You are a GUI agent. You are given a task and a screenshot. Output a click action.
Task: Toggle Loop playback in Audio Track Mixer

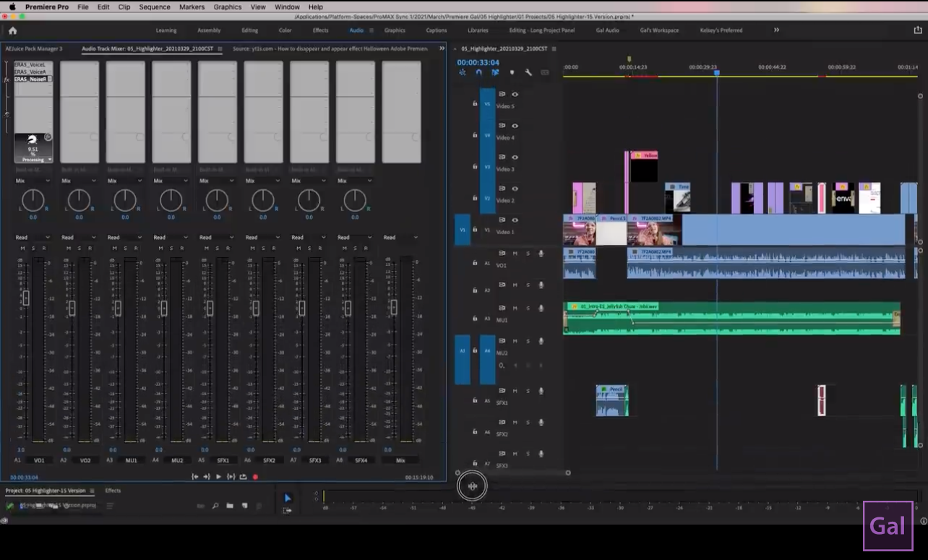point(243,477)
